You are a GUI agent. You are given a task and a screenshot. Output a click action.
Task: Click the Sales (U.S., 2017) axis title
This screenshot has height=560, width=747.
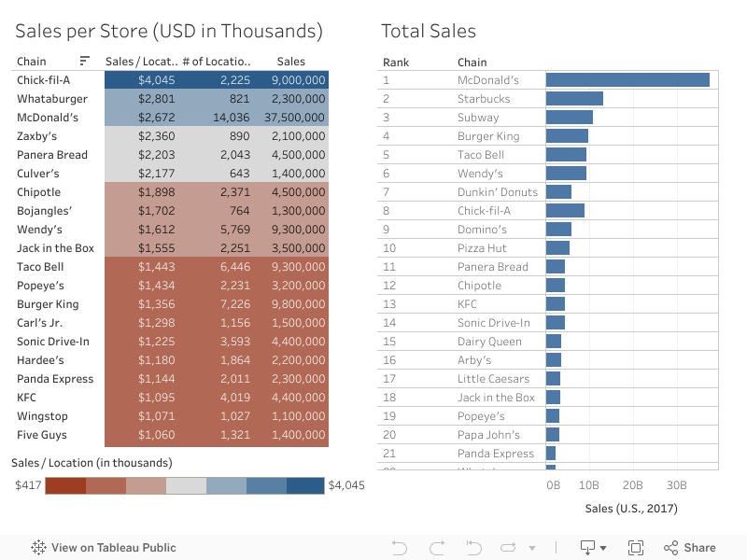point(631,509)
